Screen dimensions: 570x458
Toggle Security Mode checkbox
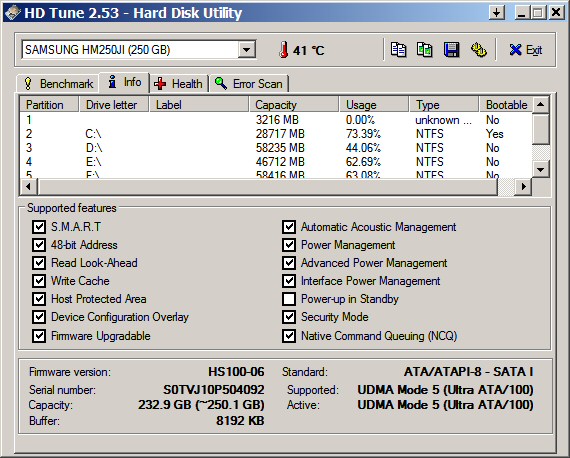pos(289,317)
